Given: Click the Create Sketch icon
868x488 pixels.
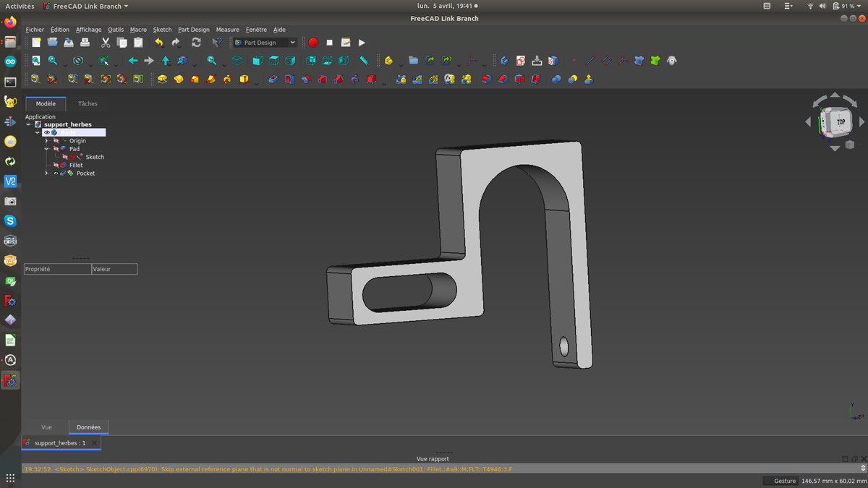Looking at the screenshot, I should pyautogui.click(x=521, y=61).
